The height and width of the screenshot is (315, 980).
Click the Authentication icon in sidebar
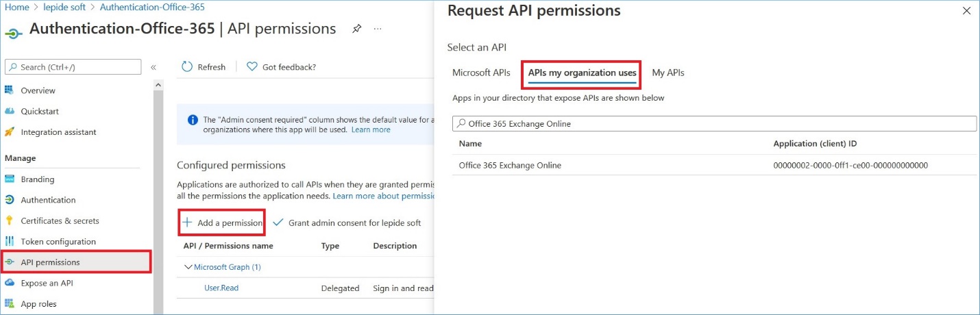coord(10,200)
